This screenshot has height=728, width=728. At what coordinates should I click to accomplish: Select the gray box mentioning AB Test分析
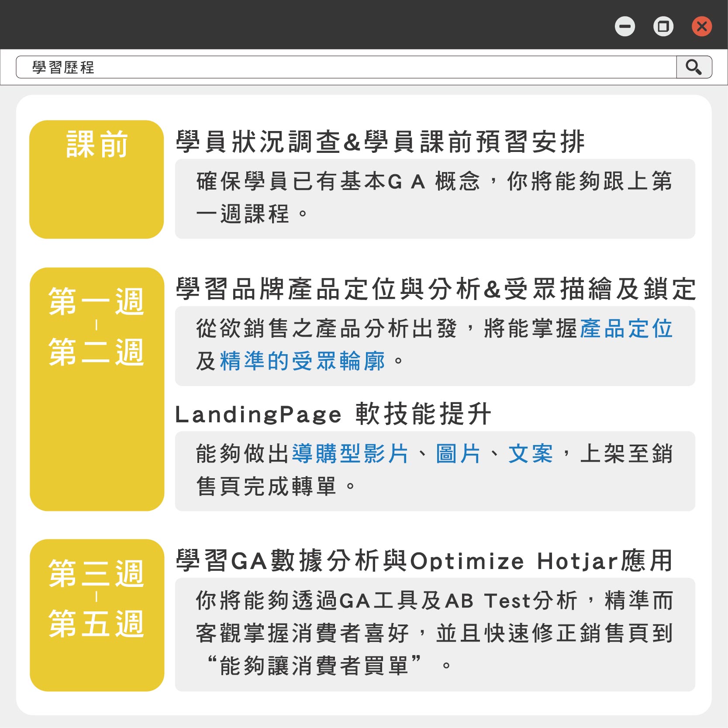click(435, 634)
